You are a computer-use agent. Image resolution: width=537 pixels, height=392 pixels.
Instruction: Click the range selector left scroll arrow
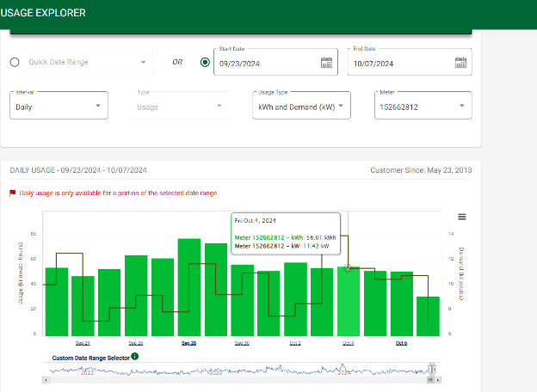(46, 380)
